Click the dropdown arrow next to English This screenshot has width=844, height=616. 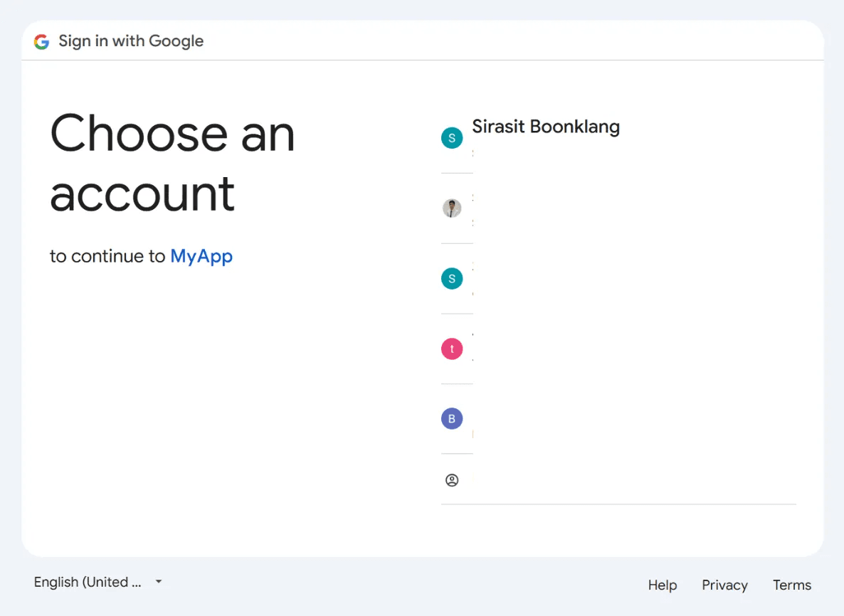point(158,582)
